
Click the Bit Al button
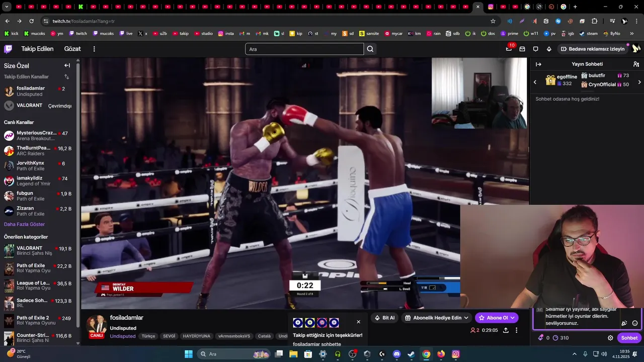[385, 318]
